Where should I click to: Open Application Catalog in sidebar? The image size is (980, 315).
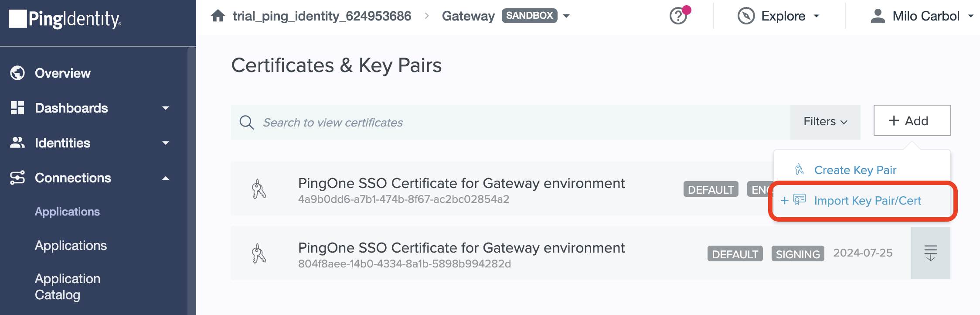pyautogui.click(x=67, y=287)
